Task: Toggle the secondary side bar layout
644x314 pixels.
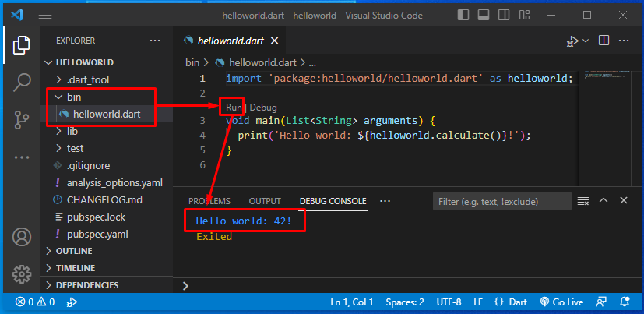Action: coord(504,16)
